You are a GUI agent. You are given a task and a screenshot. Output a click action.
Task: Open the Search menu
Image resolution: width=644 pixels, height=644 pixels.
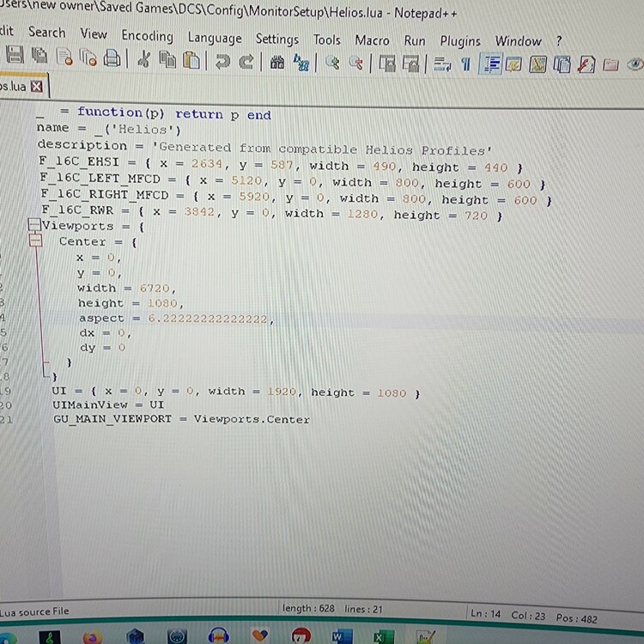pyautogui.click(x=47, y=32)
